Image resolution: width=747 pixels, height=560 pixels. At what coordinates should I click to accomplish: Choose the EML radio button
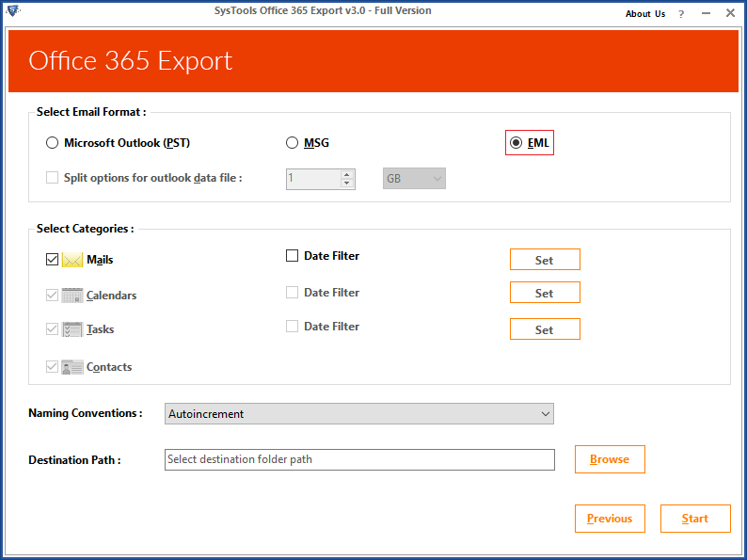point(516,143)
